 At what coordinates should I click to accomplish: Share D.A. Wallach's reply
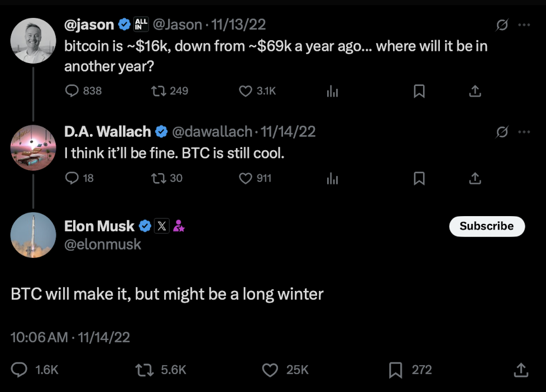coord(475,178)
